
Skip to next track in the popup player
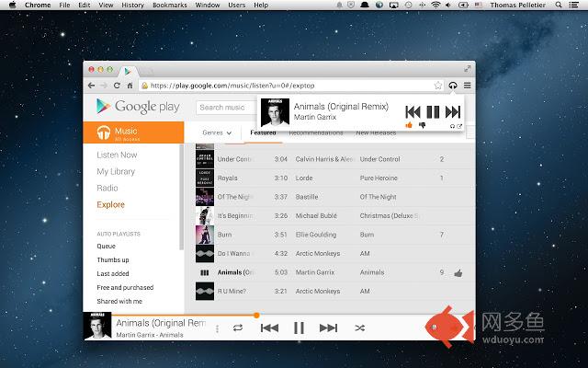[453, 112]
